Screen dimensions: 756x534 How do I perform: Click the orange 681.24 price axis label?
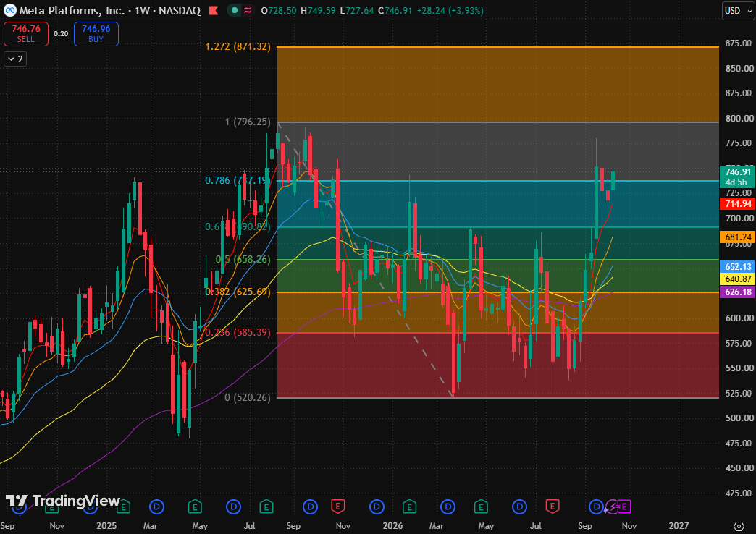pos(737,237)
